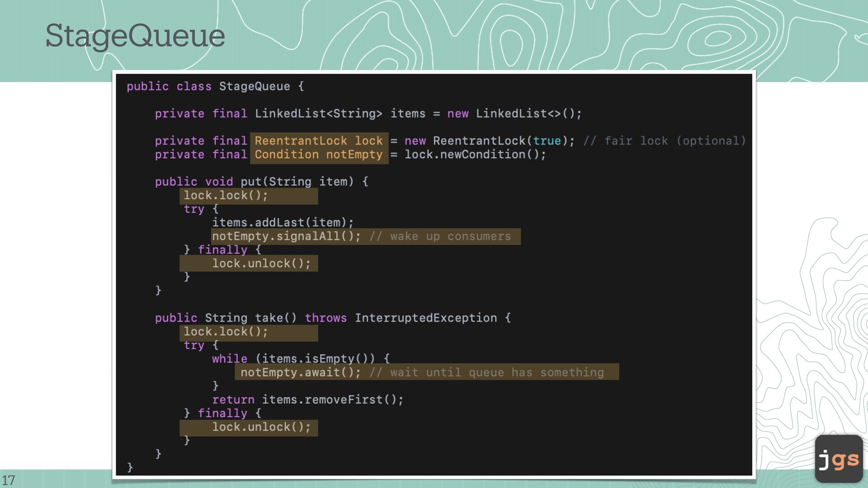This screenshot has width=868, height=488.
Task: Click the highlighted ReentrantLock lock declaration
Action: tap(318, 141)
